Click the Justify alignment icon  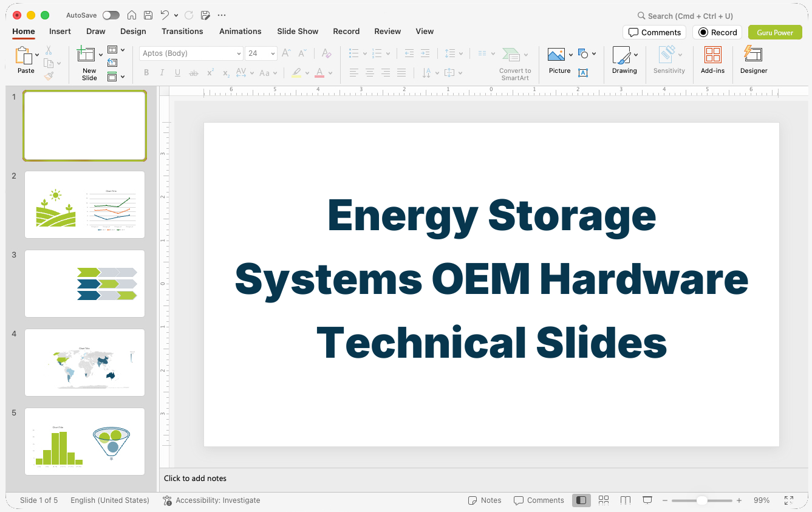[401, 73]
